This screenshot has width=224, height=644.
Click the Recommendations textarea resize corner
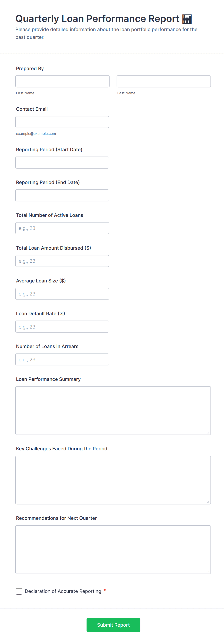pos(208,571)
